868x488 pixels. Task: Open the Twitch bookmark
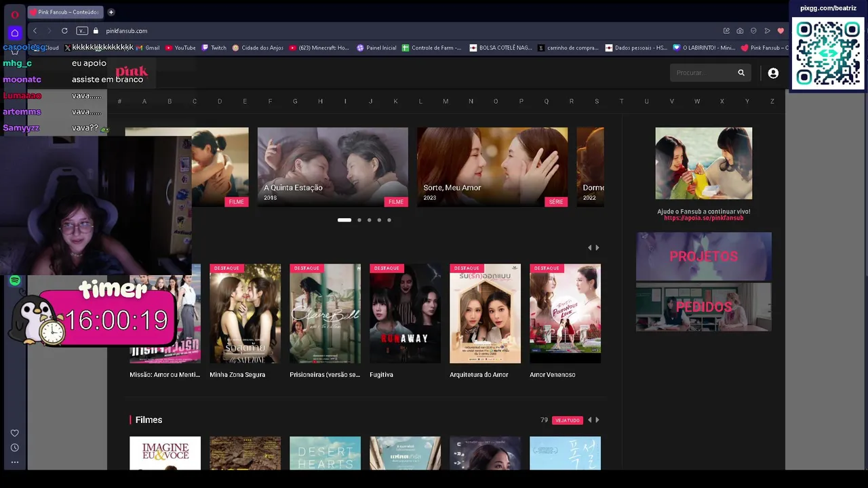coord(214,47)
